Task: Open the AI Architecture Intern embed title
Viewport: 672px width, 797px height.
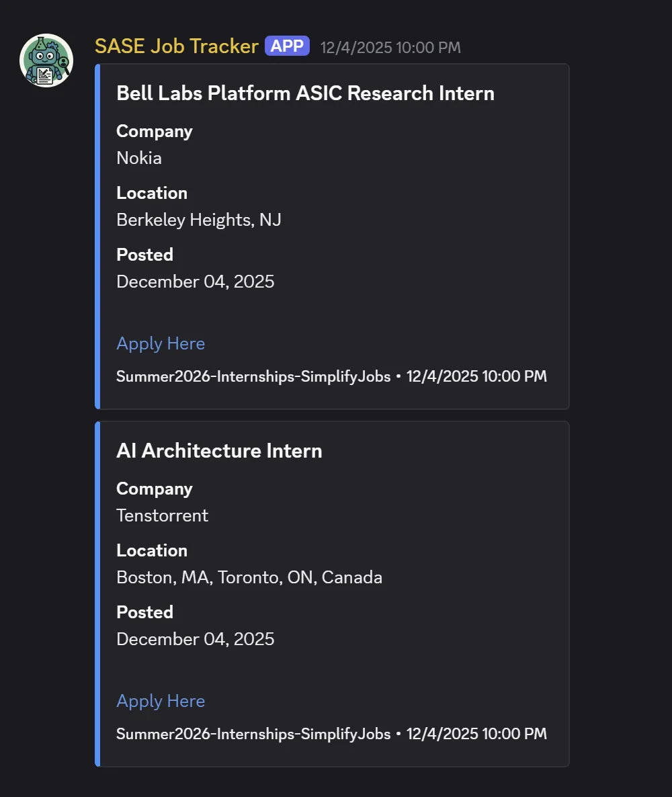Action: 218,451
